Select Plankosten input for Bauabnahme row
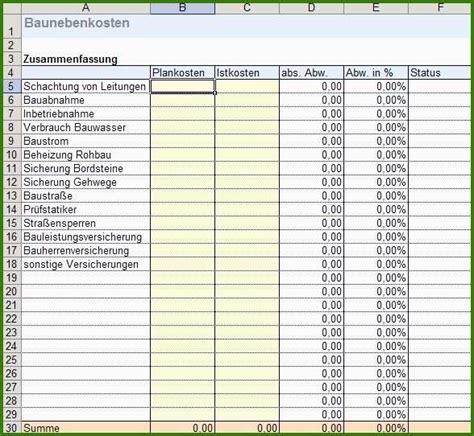 coord(182,100)
